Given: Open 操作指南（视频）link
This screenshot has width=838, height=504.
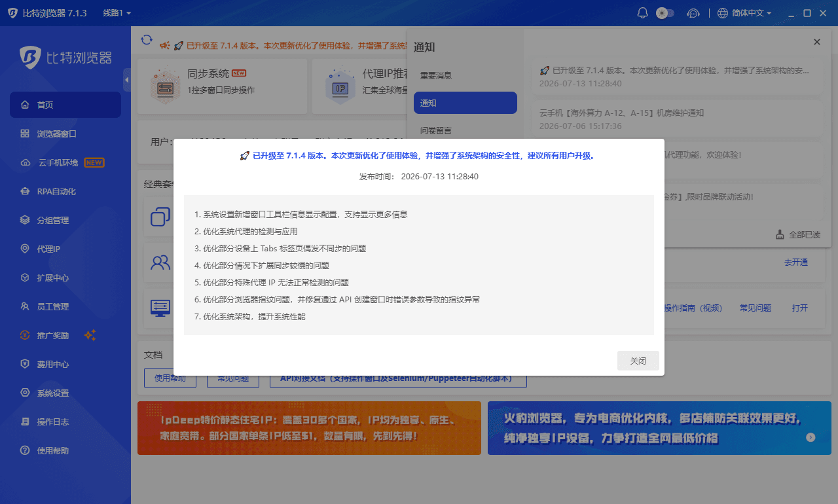Looking at the screenshot, I should 692,308.
